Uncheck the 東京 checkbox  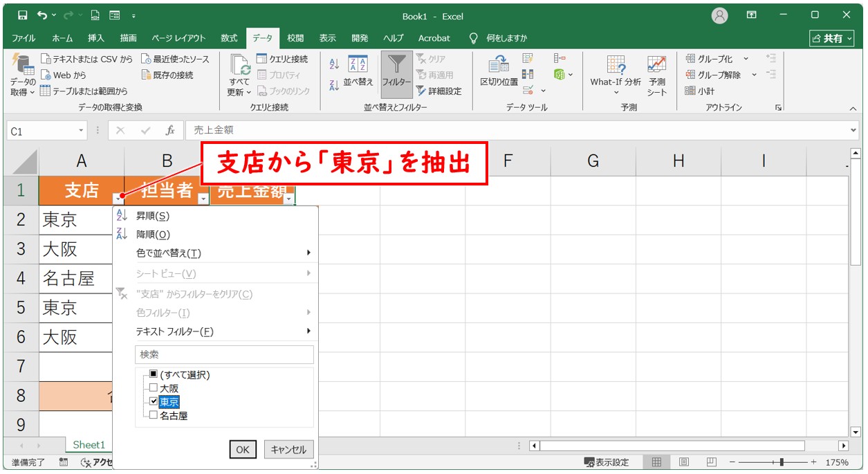click(154, 401)
